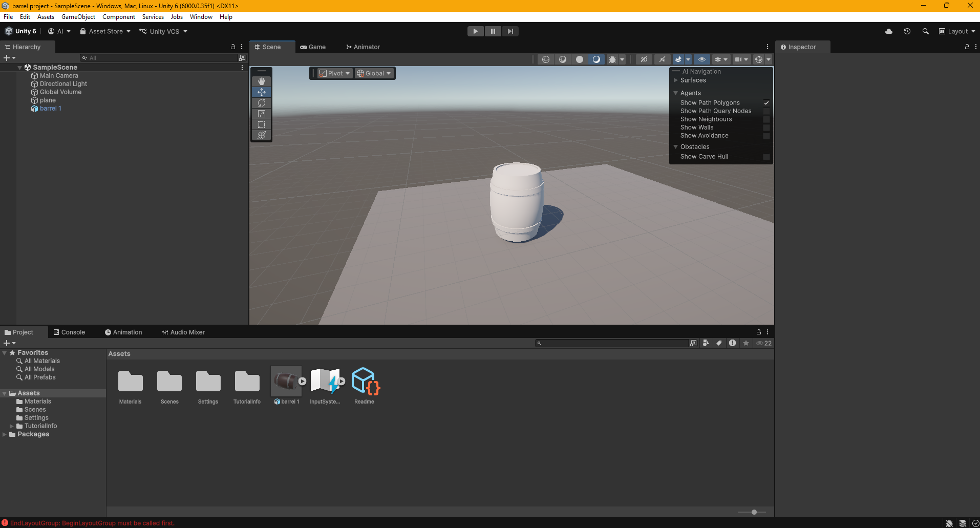
Task: Switch to the Game tab
Action: (313, 47)
